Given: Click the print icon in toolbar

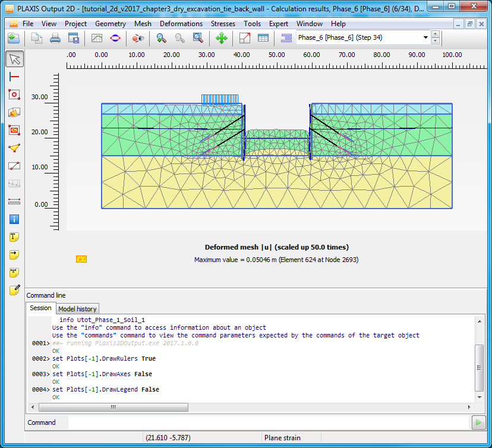Looking at the screenshot, I should [55, 38].
